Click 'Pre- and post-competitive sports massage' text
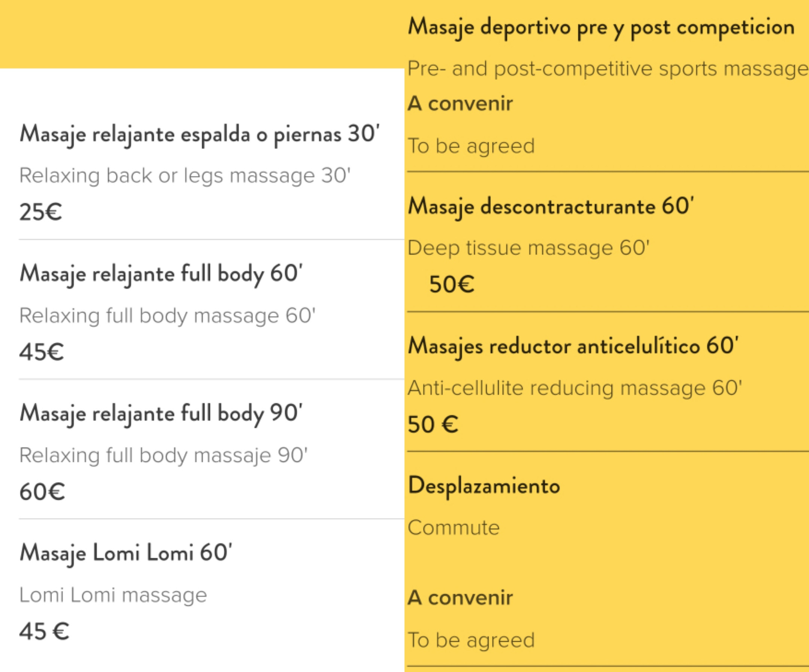This screenshot has height=672, width=809. pyautogui.click(x=608, y=69)
